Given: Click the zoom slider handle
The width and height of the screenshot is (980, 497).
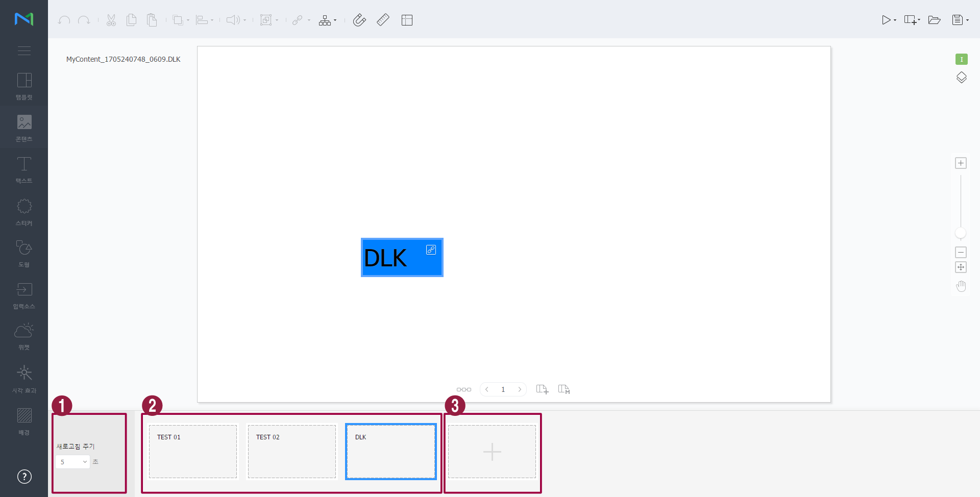Looking at the screenshot, I should coord(961,233).
